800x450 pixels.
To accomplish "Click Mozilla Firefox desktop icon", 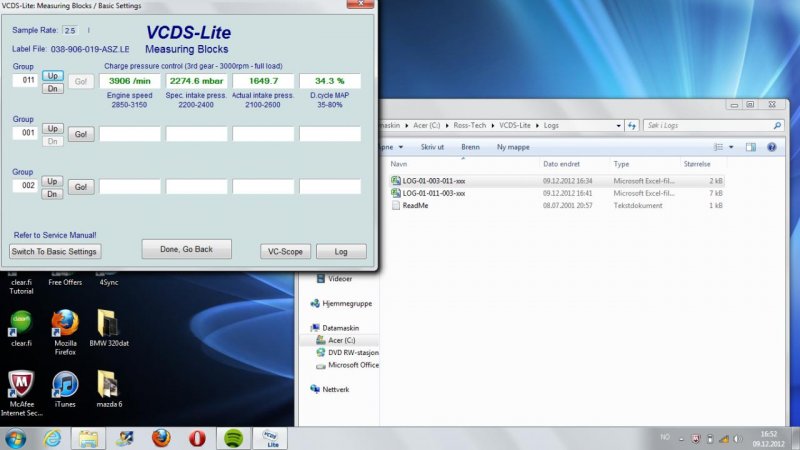I will pos(65,332).
